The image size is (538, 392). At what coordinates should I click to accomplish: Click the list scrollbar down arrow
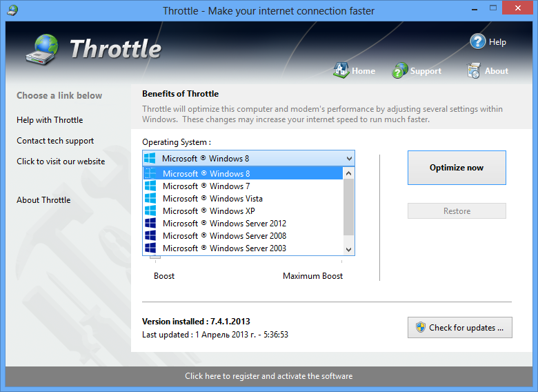pyautogui.click(x=348, y=250)
